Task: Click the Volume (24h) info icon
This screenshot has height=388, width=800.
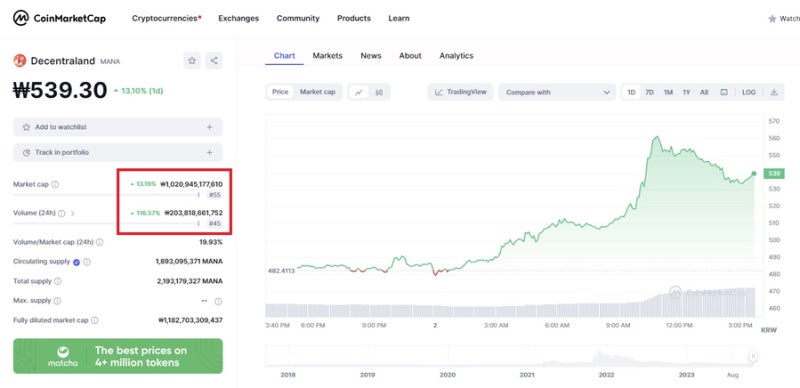Action: tap(62, 213)
